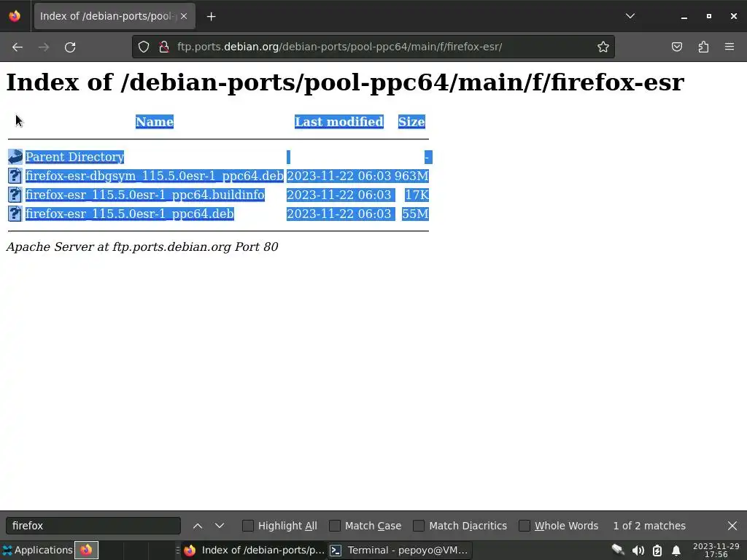This screenshot has height=560, width=747.
Task: Open the Applications menu
Action: (x=38, y=550)
